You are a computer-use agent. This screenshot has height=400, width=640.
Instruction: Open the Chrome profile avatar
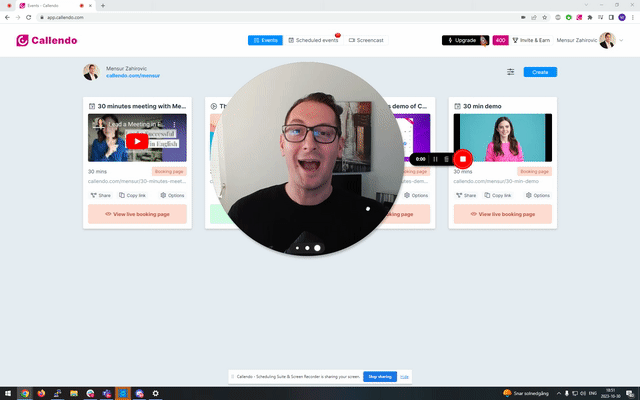622,17
